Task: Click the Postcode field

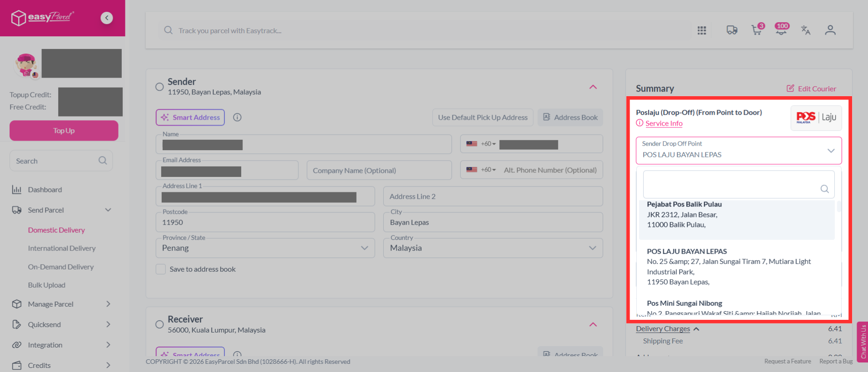Action: coord(265,222)
